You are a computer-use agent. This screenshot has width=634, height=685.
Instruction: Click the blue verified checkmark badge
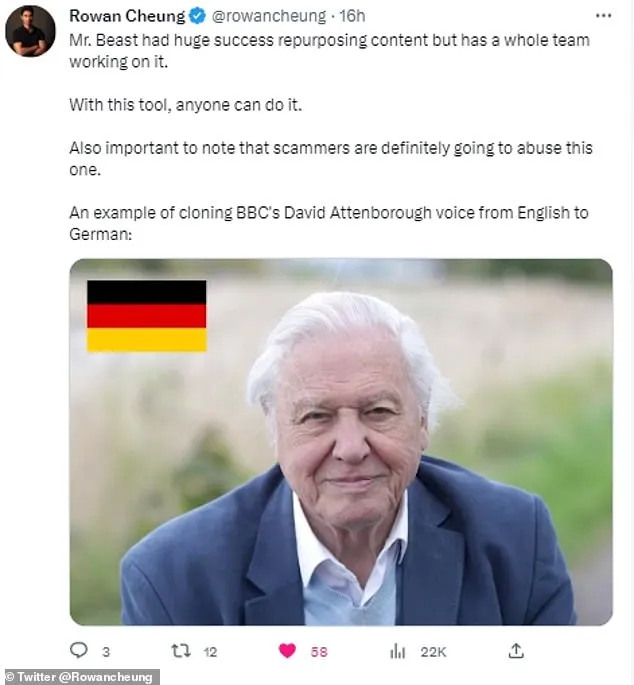pos(197,16)
